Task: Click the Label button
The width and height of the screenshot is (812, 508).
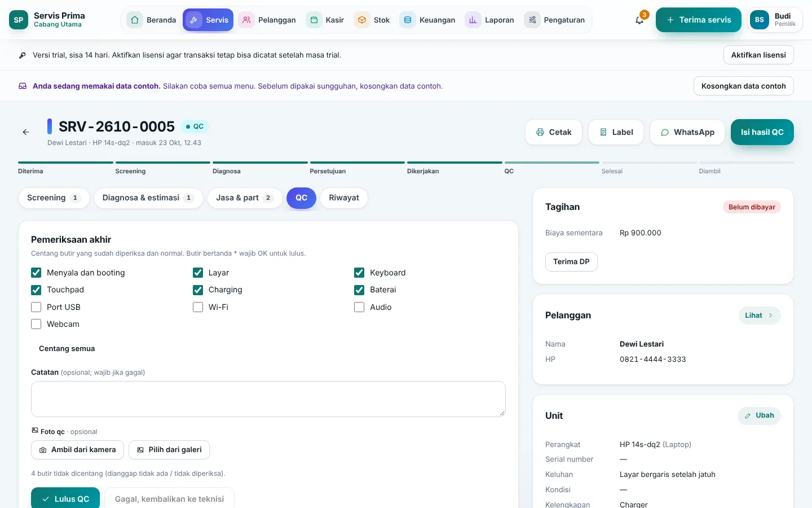Action: [x=616, y=132]
